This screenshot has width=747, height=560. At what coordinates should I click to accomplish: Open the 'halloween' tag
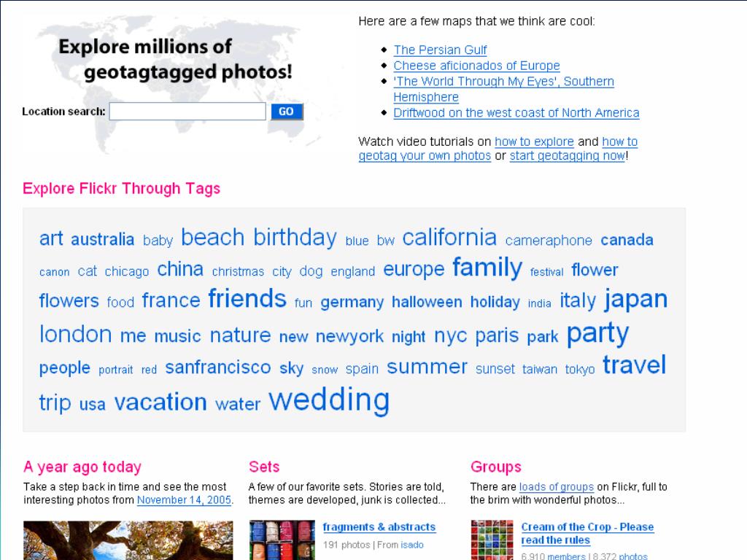[427, 302]
